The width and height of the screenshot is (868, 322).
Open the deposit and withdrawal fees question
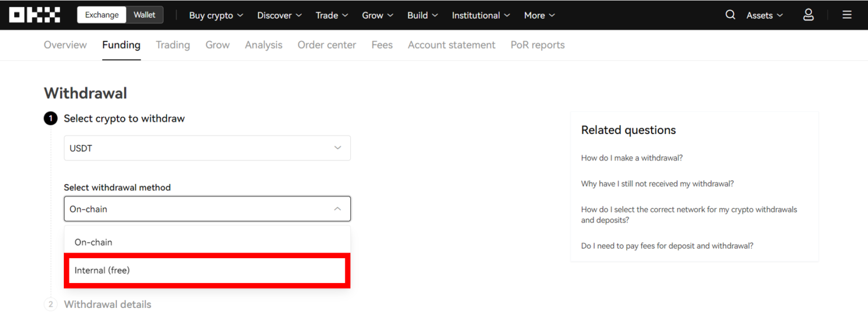pyautogui.click(x=667, y=246)
